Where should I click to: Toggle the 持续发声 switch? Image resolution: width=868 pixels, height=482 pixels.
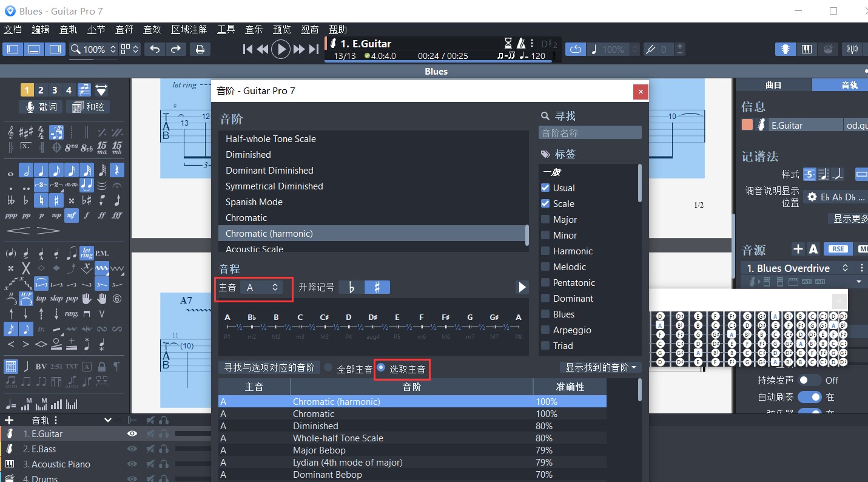click(x=809, y=380)
